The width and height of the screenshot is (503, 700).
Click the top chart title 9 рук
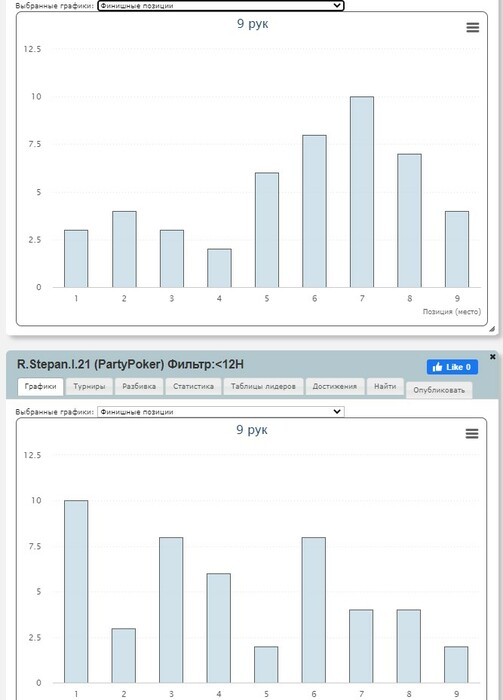pyautogui.click(x=252, y=24)
